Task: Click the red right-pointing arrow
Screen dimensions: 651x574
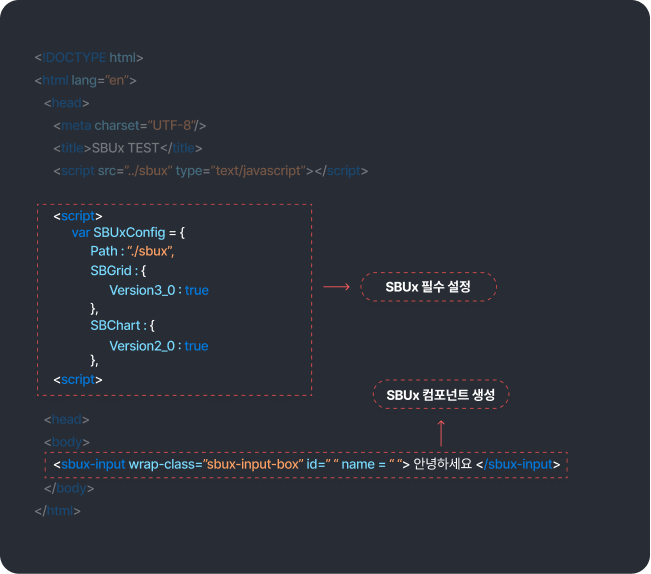Action: (336, 287)
